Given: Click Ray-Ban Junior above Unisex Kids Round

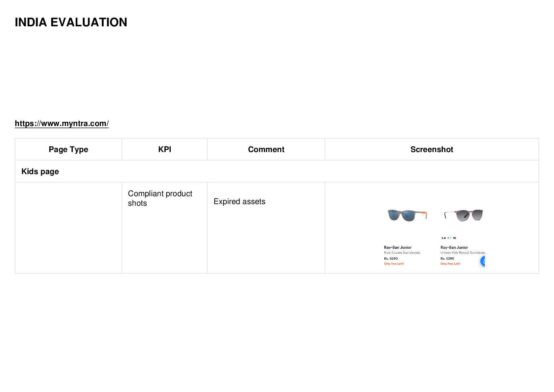Looking at the screenshot, I should coord(454,248).
